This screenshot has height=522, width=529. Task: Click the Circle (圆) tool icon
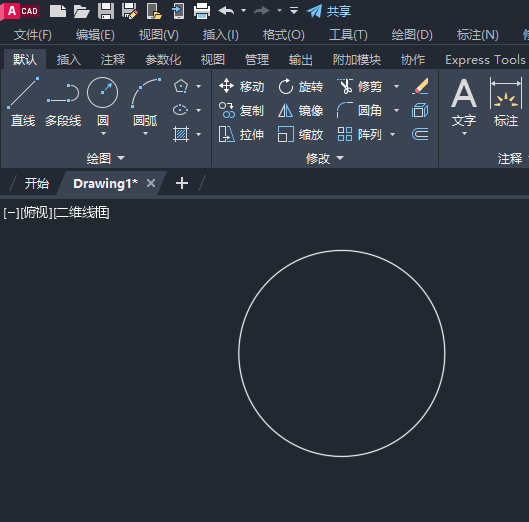[x=103, y=92]
